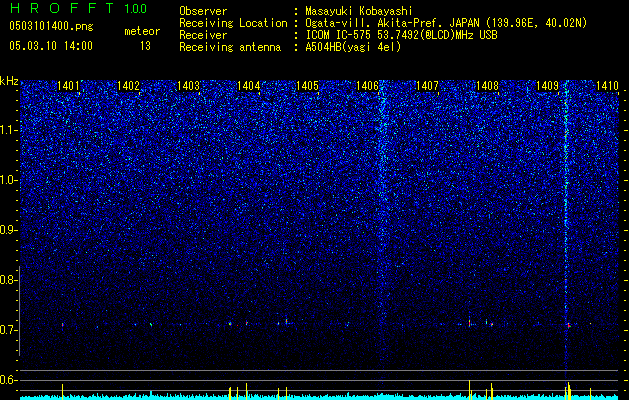Viewport: 629px width, 400px height.
Task: Click the 1.1 kHz axis label
Action: [9, 130]
